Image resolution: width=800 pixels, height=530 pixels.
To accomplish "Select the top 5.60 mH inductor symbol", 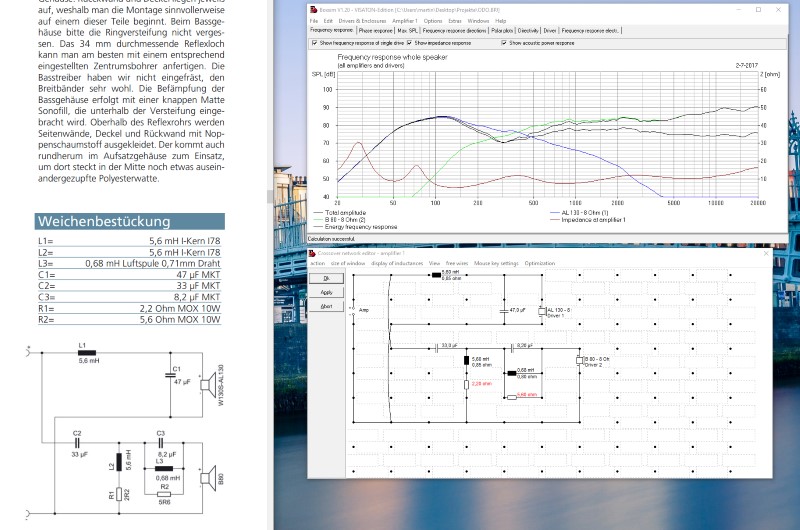I will pyautogui.click(x=436, y=274).
